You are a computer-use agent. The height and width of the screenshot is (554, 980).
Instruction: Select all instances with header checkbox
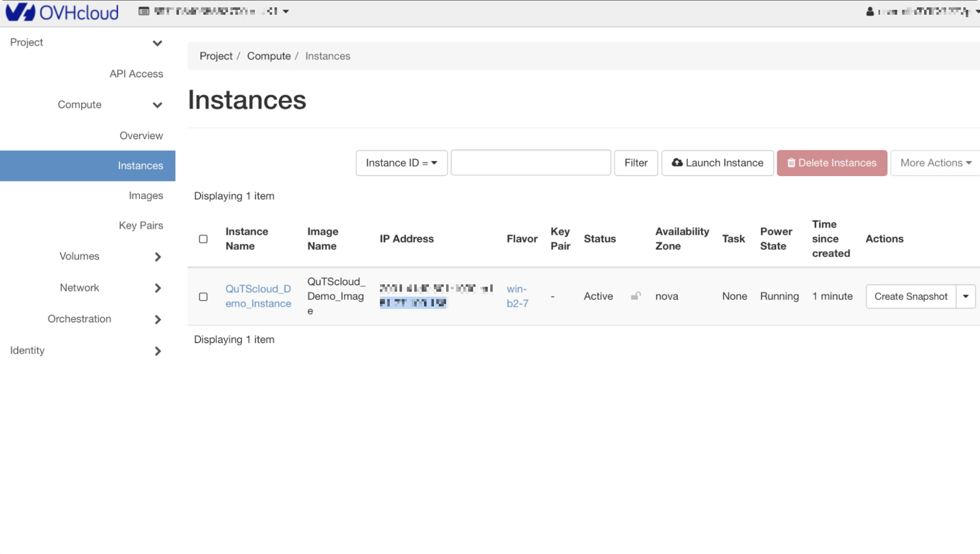tap(203, 239)
